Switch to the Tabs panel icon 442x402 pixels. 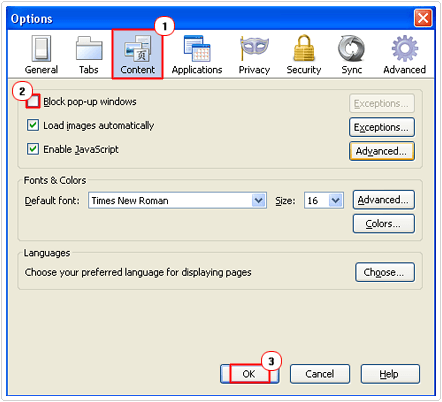click(x=89, y=49)
